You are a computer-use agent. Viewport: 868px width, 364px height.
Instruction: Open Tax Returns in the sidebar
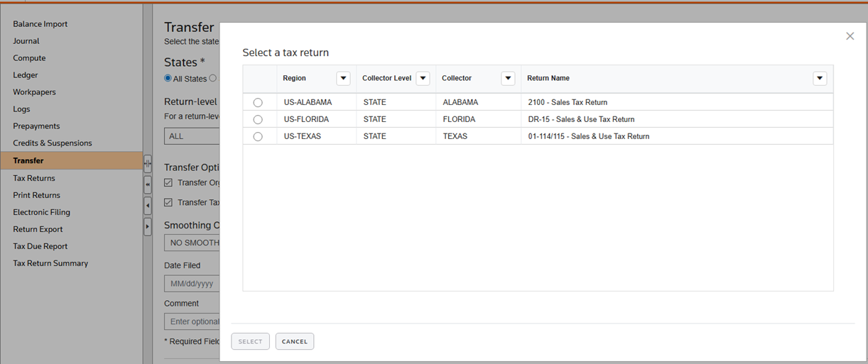(34, 178)
